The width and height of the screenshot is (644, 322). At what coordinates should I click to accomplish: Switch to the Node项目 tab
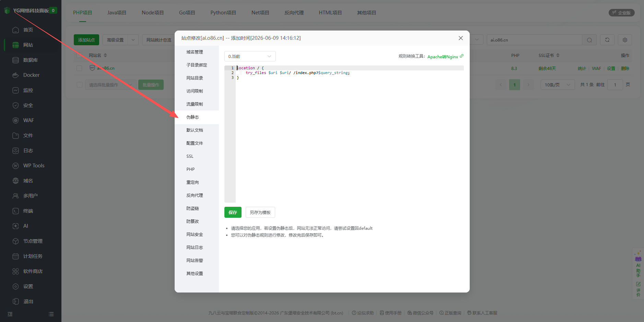pos(153,13)
